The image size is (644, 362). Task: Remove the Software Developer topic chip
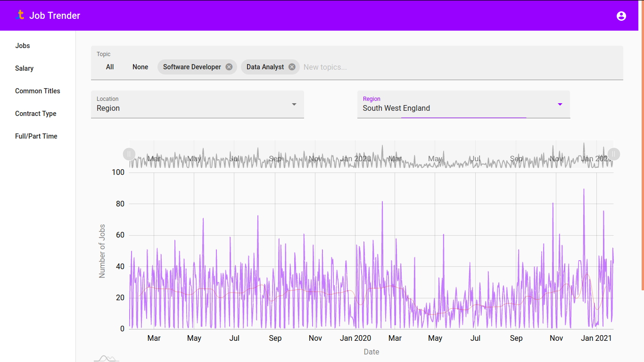click(x=229, y=67)
